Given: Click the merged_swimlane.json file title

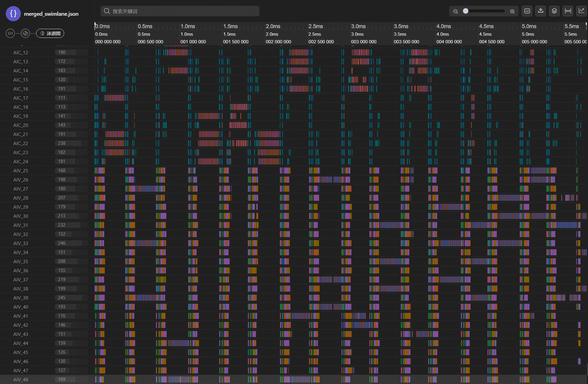Looking at the screenshot, I should (51, 14).
